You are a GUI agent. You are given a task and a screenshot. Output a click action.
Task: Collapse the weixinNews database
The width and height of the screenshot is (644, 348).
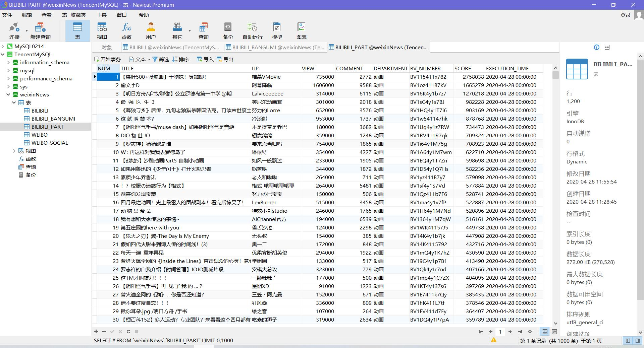[8, 94]
